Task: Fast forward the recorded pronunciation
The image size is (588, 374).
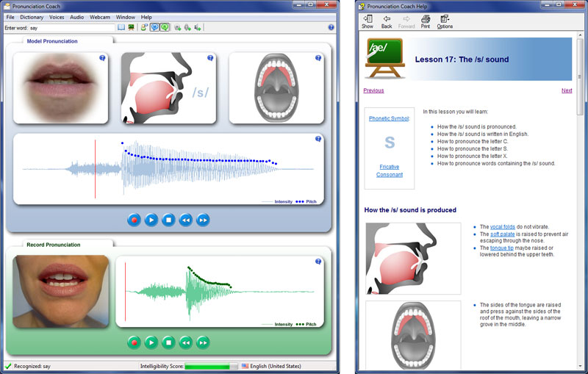Action: point(203,342)
